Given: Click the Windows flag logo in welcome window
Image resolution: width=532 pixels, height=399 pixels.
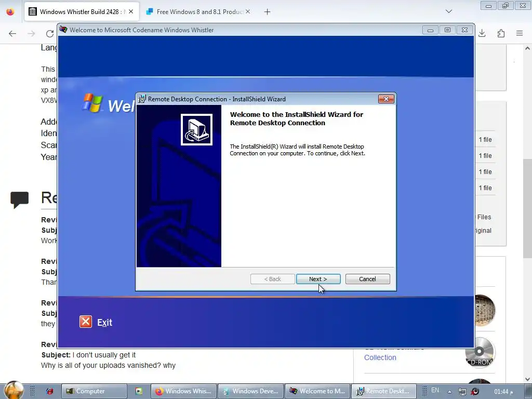Looking at the screenshot, I should (92, 103).
